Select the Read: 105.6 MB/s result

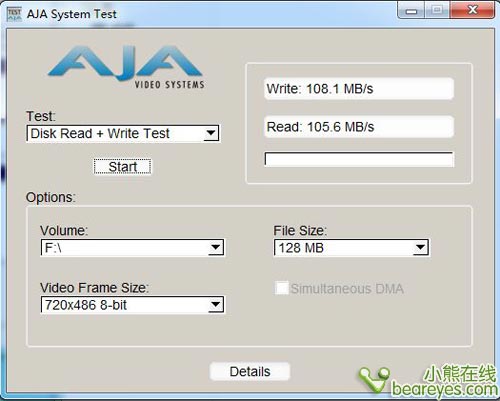point(359,127)
